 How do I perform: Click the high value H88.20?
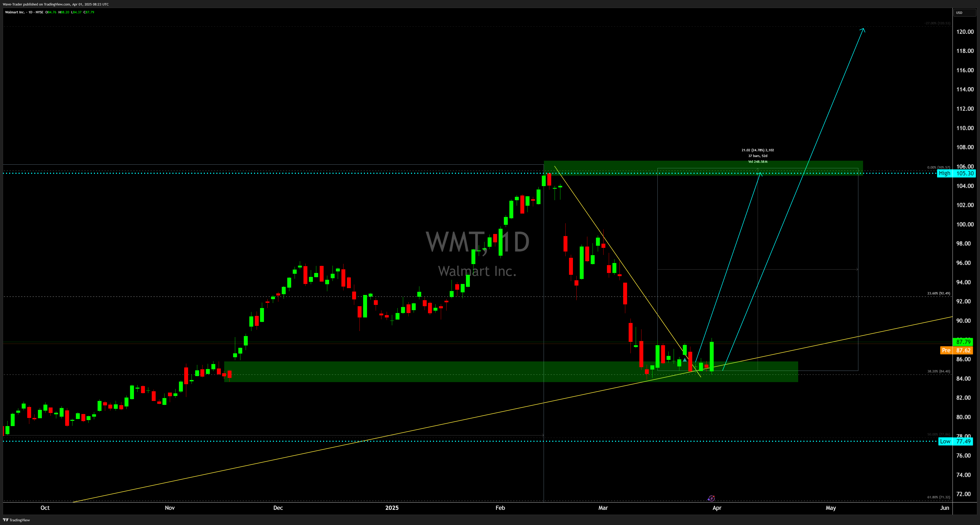tap(64, 12)
